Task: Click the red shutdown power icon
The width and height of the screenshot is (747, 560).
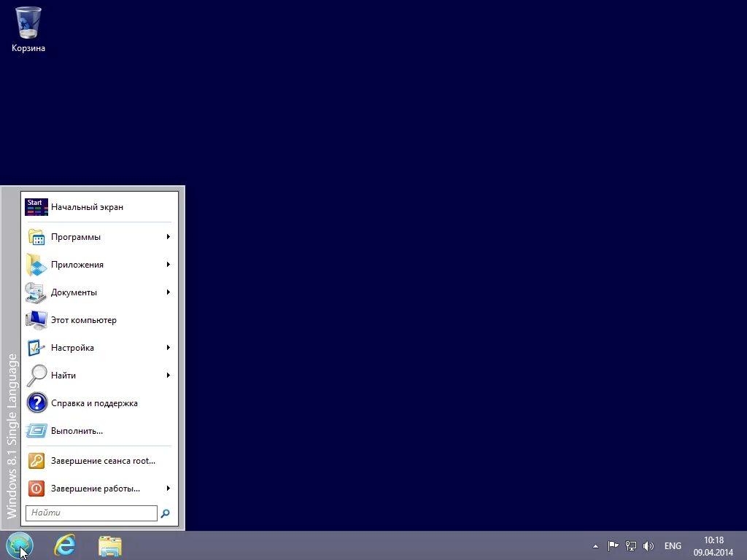Action: pyautogui.click(x=36, y=489)
